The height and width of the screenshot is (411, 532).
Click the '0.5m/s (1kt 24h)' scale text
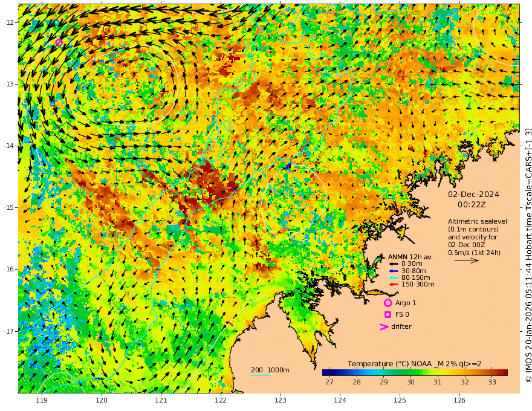click(x=474, y=253)
